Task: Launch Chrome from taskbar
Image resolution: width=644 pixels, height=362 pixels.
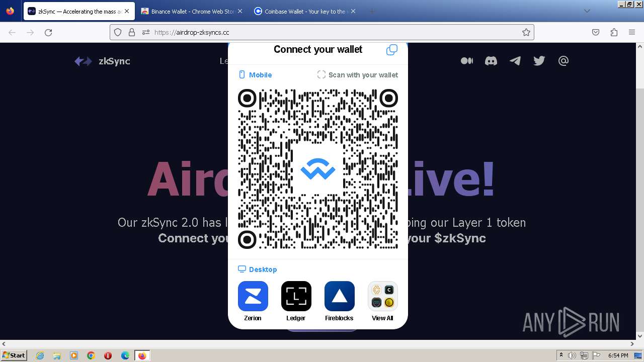Action: click(x=91, y=355)
